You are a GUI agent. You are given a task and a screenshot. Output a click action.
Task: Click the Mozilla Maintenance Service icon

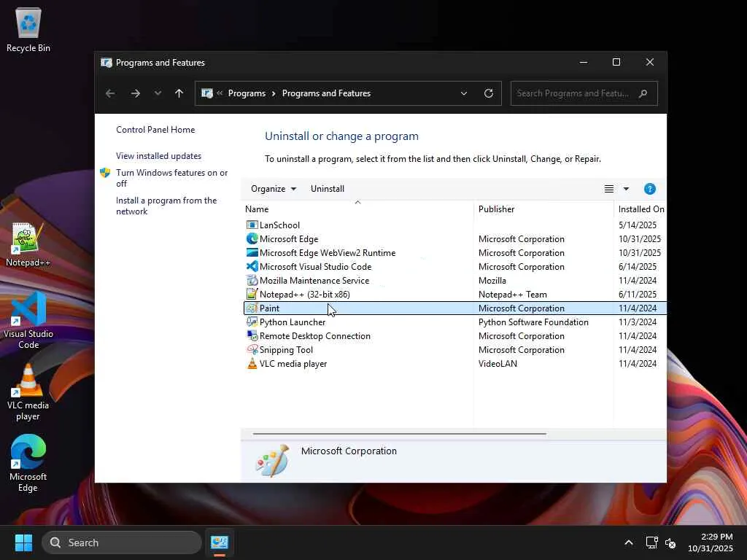coord(252,280)
